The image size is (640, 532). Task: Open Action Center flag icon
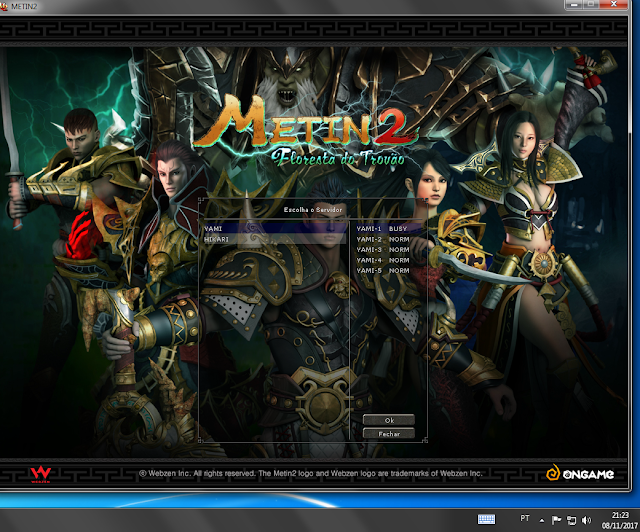pyautogui.click(x=556, y=520)
